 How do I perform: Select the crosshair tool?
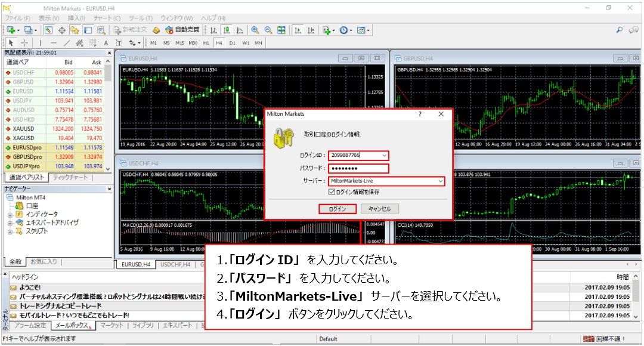[24, 43]
